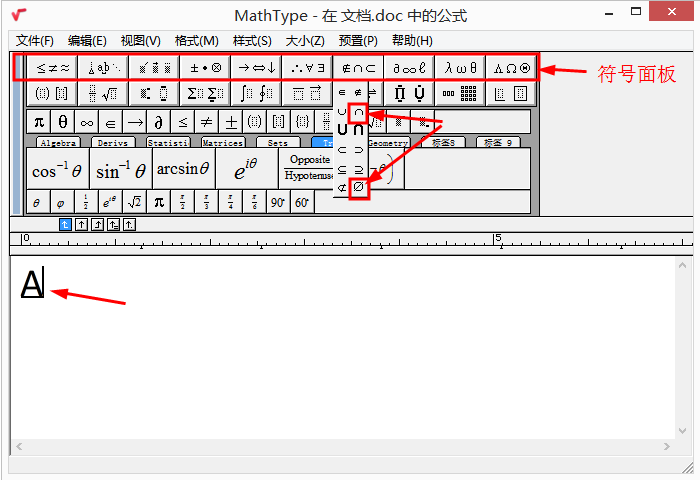The width and height of the screenshot is (700, 480).
Task: Insert not-equal symbol from small bar
Action: click(x=207, y=121)
